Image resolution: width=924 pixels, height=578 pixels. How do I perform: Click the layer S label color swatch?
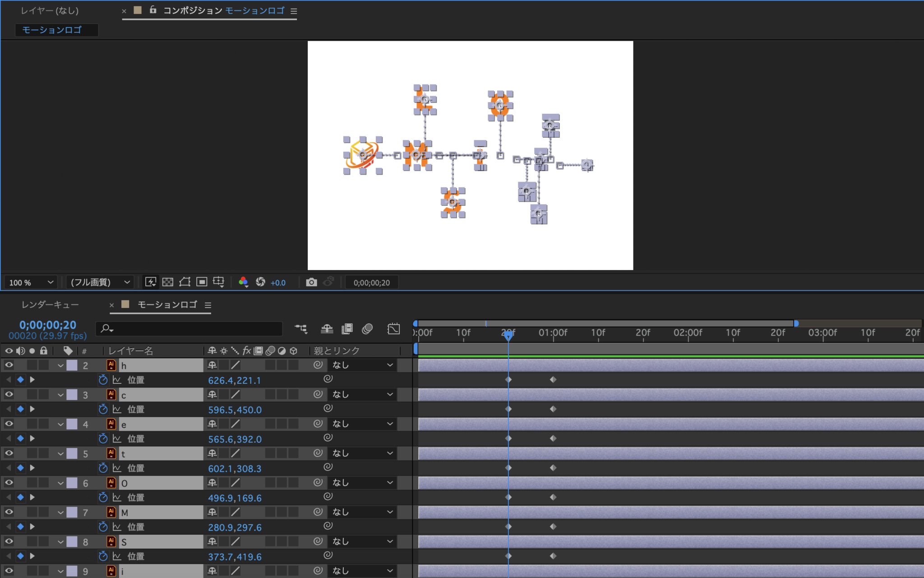(72, 541)
